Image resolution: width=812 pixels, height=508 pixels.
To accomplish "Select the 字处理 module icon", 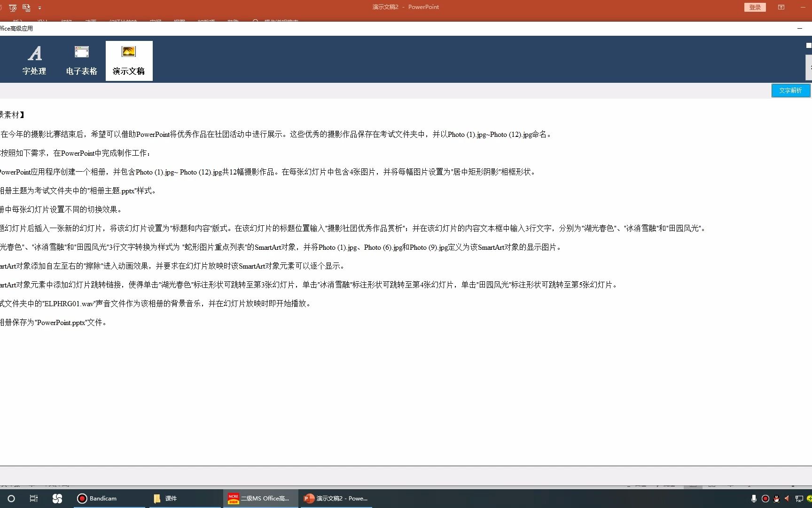I will 34,60.
